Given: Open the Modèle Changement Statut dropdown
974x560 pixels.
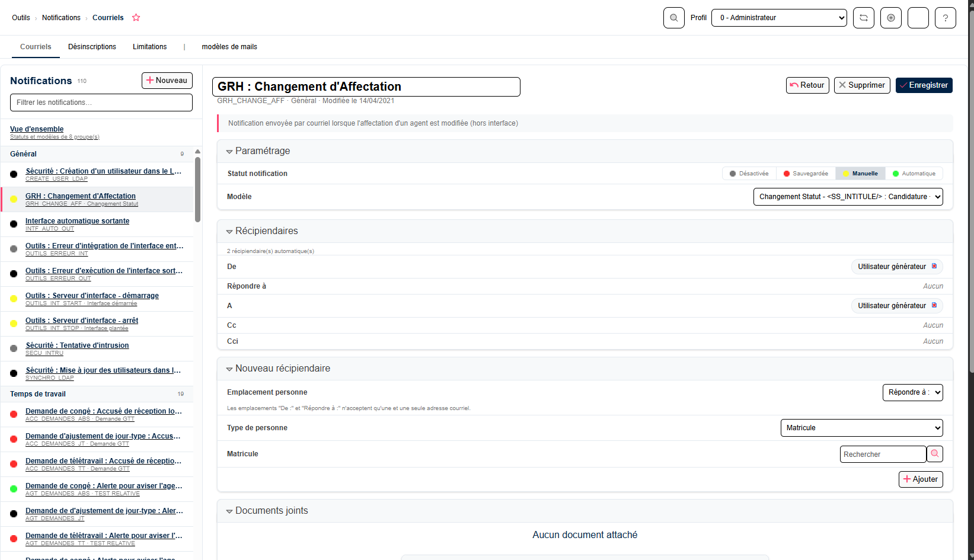Looking at the screenshot, I should coord(848,197).
